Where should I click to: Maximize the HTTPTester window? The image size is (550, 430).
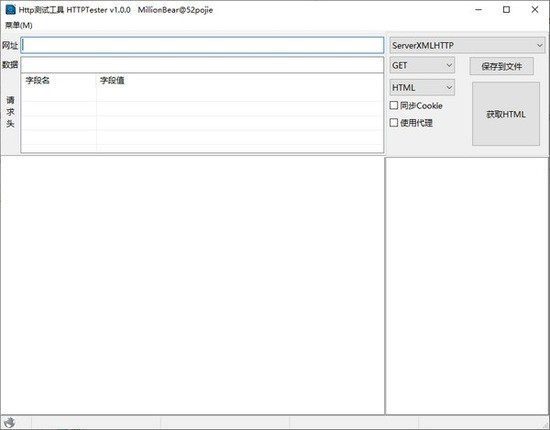(506, 10)
